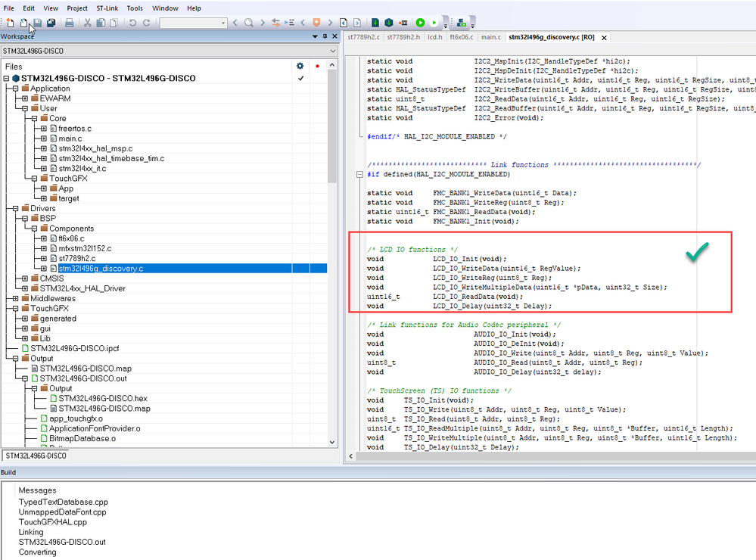The width and height of the screenshot is (756, 560).
Task: Select st7789h2.c in Components folder
Action: [x=76, y=259]
